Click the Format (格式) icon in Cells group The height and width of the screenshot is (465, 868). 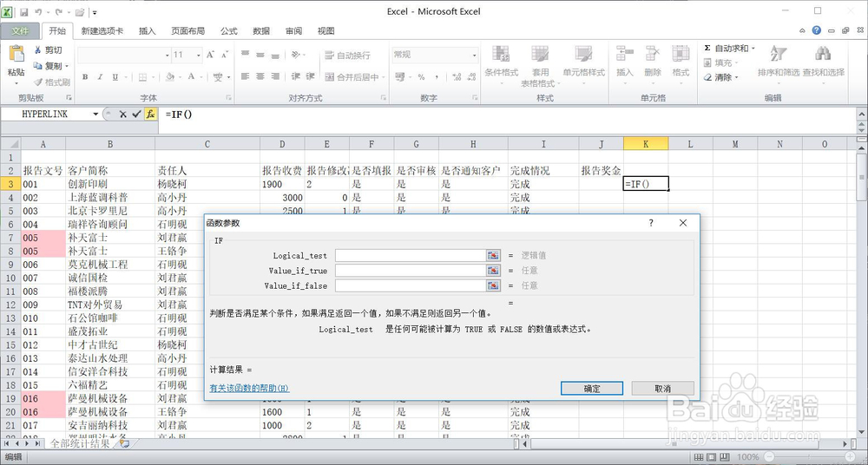[x=681, y=54]
